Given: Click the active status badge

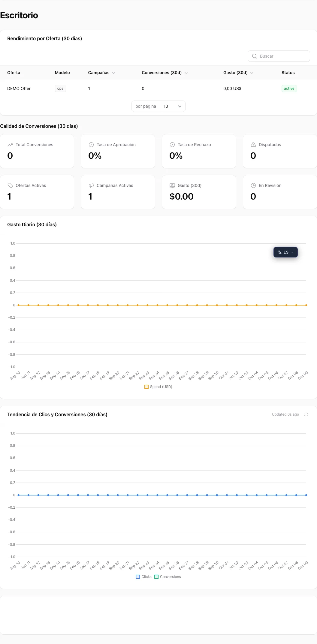Looking at the screenshot, I should coord(289,89).
